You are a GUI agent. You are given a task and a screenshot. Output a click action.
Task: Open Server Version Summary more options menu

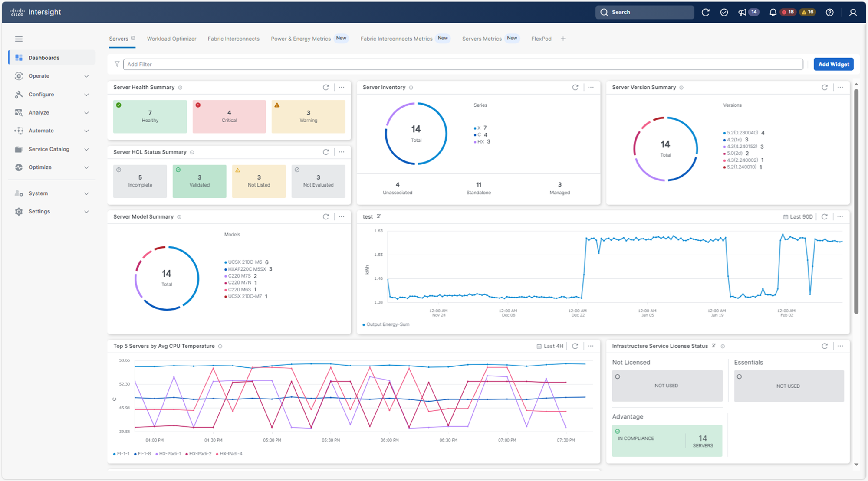(x=841, y=87)
